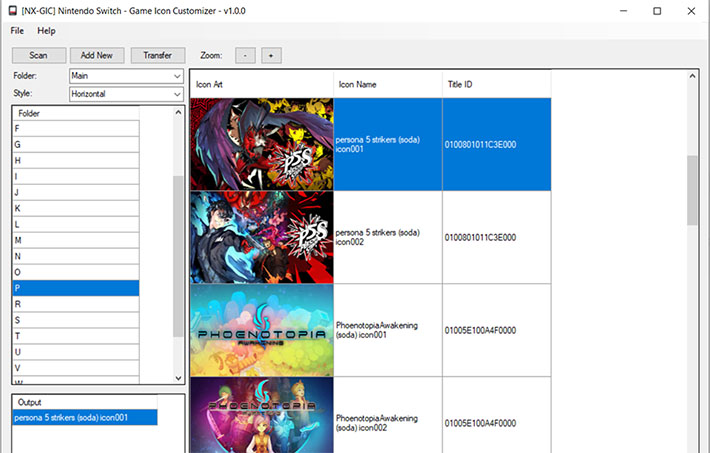Screen dimensions: 710x453
Task: Select folder J in the list
Action: tap(76, 193)
